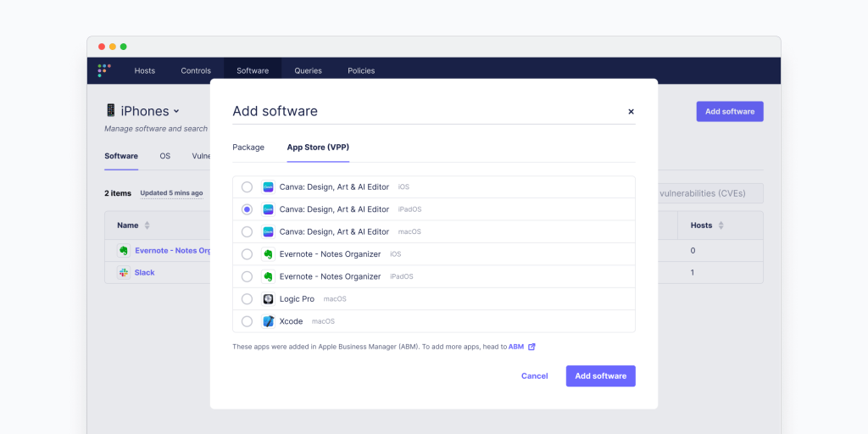
Task: Close the Add software dialog with X
Action: (631, 111)
